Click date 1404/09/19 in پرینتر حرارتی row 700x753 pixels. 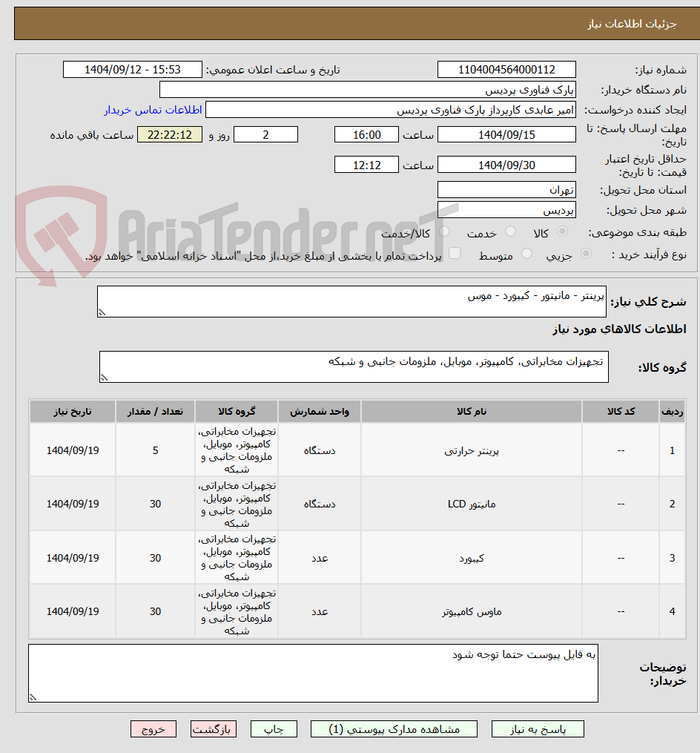pyautogui.click(x=73, y=450)
